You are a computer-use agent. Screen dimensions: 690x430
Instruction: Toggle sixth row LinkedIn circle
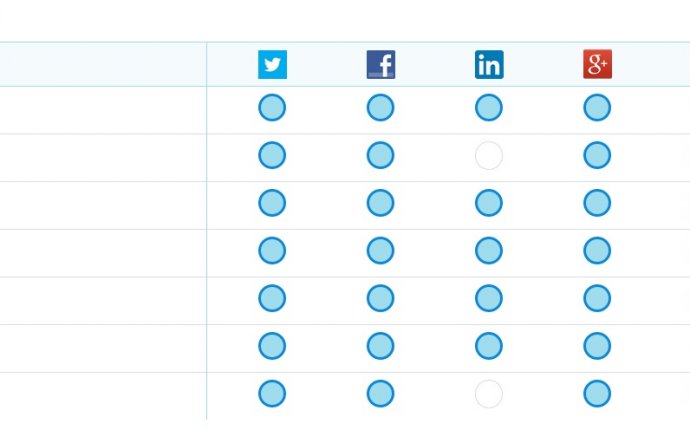coord(488,345)
